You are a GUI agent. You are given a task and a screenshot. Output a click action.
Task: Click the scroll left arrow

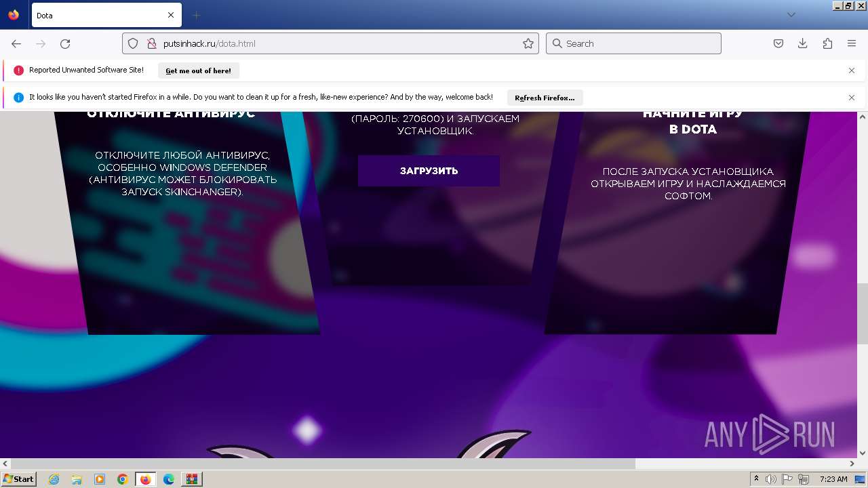[x=5, y=464]
